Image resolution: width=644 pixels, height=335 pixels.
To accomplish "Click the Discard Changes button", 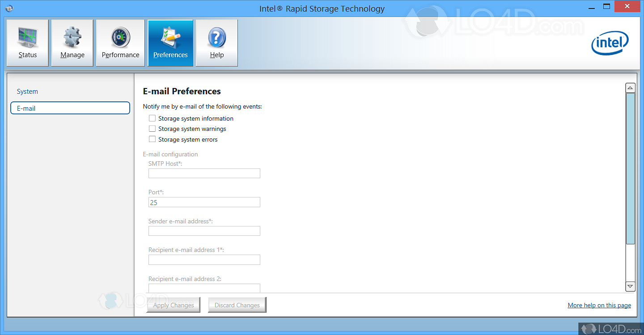I will pos(237,305).
